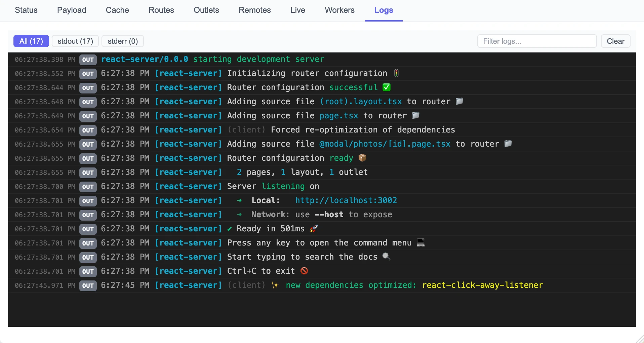Image resolution: width=644 pixels, height=343 pixels.
Task: Open the Payload tab
Action: [x=72, y=10]
